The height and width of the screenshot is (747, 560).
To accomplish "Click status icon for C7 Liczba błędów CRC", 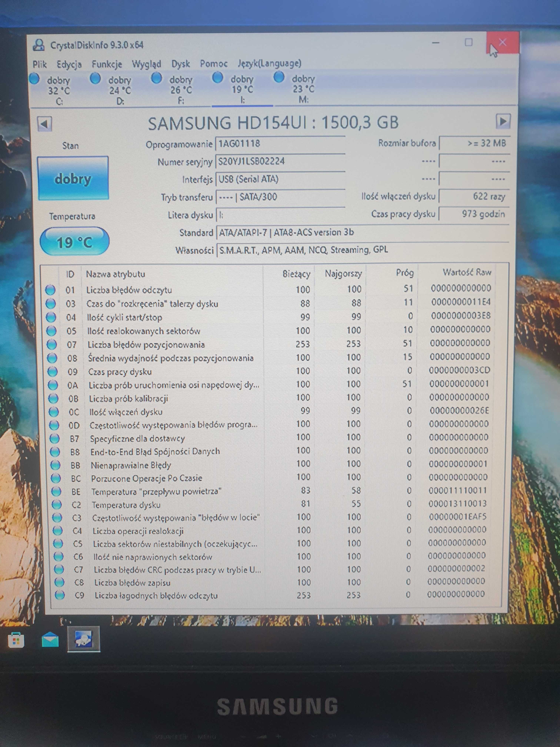I will point(59,569).
